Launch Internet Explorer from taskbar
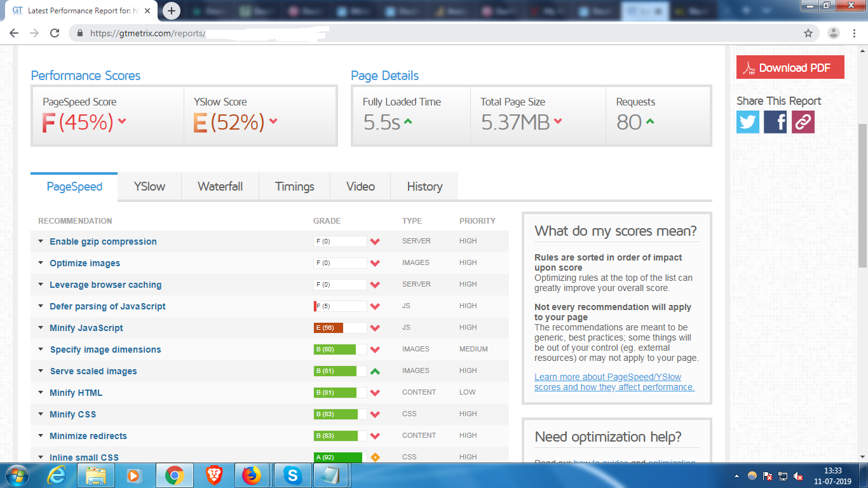The height and width of the screenshot is (488, 868). (x=57, y=475)
